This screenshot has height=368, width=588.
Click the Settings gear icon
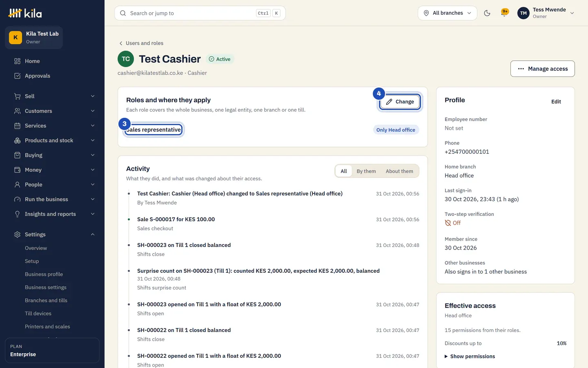point(17,234)
